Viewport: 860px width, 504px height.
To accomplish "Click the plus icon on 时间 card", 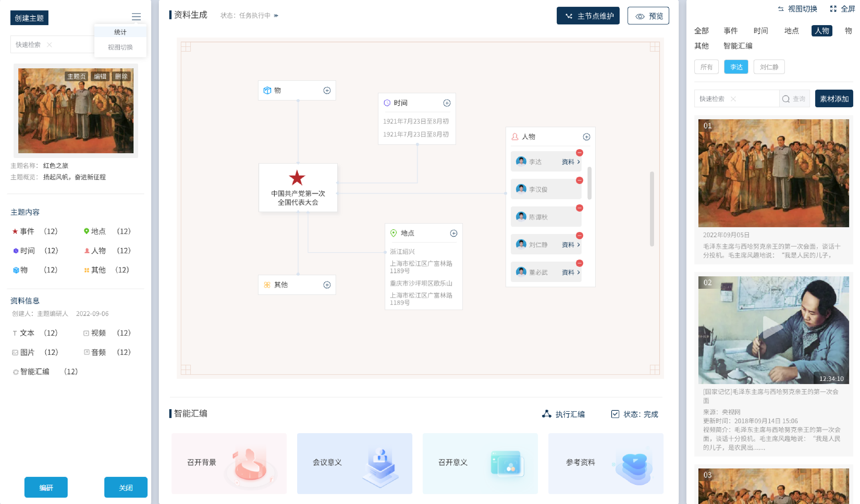I will 447,103.
